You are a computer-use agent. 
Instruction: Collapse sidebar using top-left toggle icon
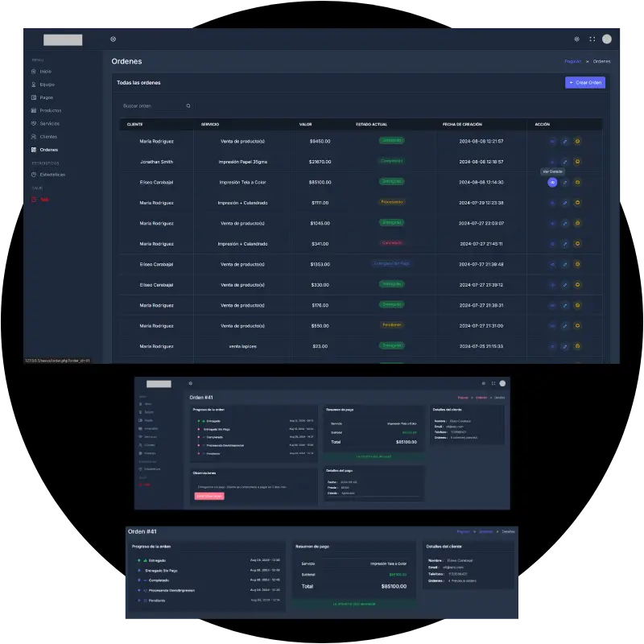point(113,39)
